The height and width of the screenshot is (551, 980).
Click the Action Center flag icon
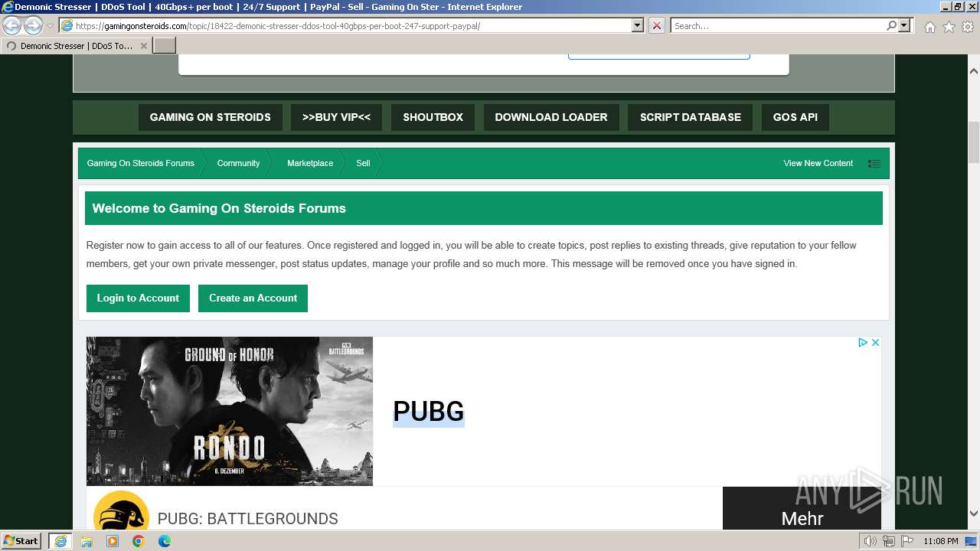907,541
